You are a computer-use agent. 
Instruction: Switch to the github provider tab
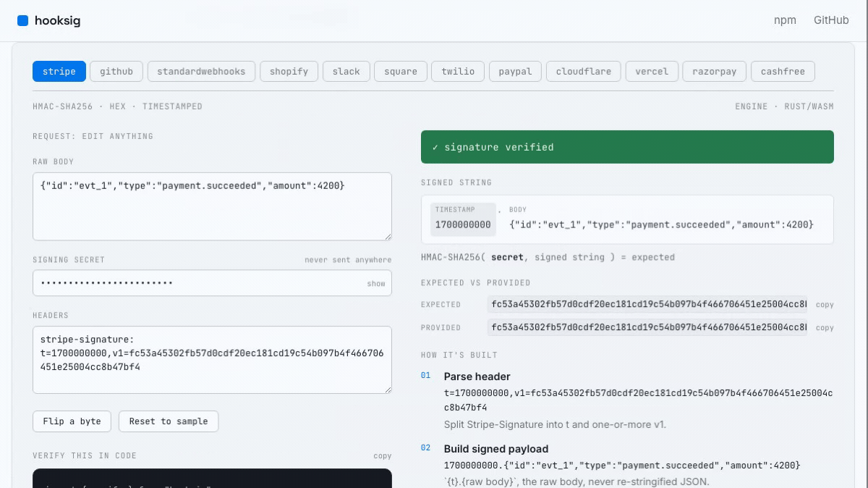pyautogui.click(x=116, y=72)
